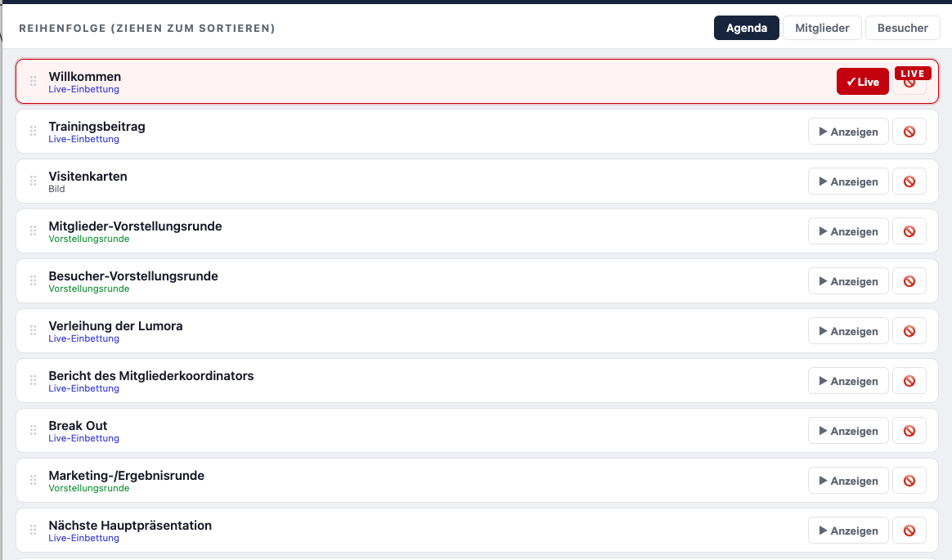Click the disable icon for Verleihung der Lumora
The height and width of the screenshot is (560, 952).
pos(909,331)
